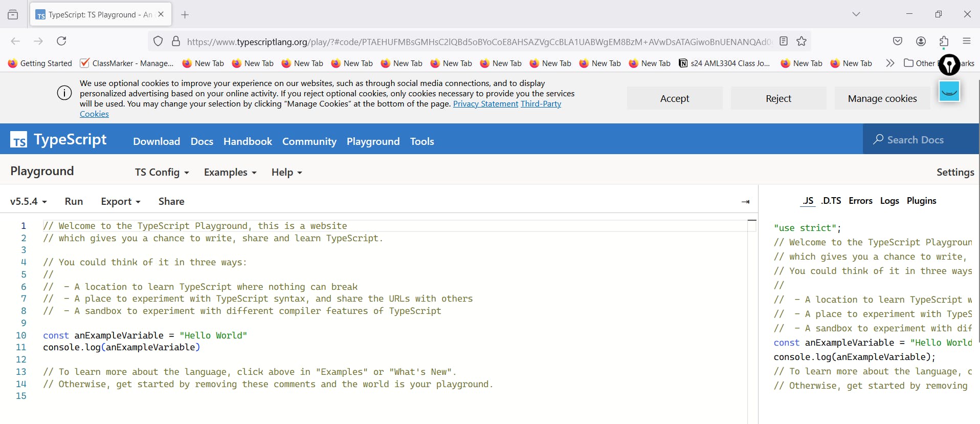Open Getting Started bookmark

[40, 63]
